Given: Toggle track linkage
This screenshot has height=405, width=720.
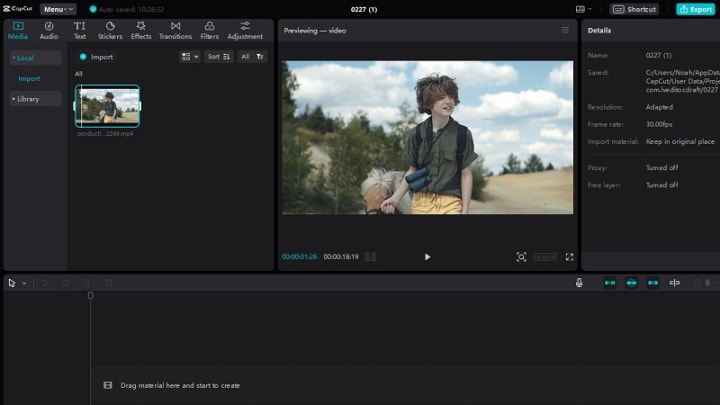Looking at the screenshot, I should (653, 283).
